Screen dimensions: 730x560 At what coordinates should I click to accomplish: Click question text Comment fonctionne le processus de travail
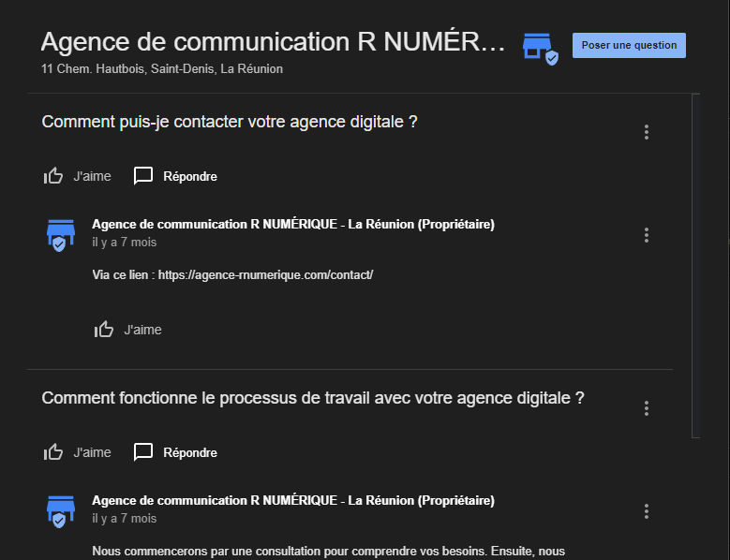[313, 398]
